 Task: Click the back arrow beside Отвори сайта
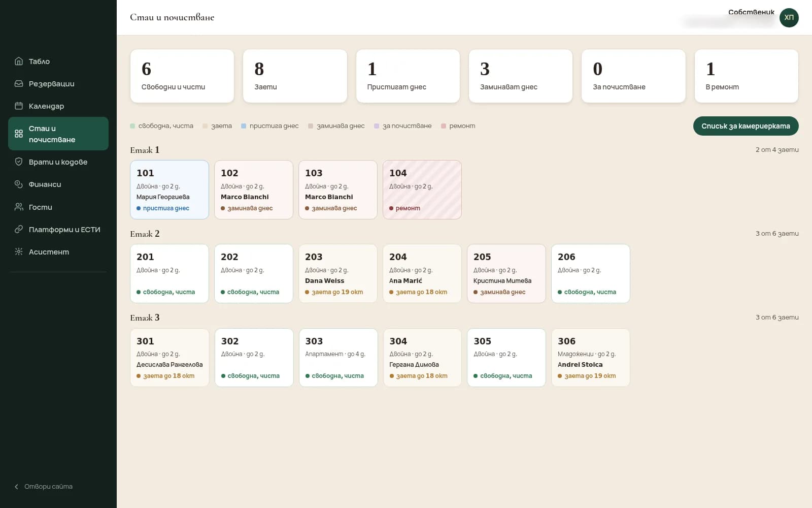(16, 487)
